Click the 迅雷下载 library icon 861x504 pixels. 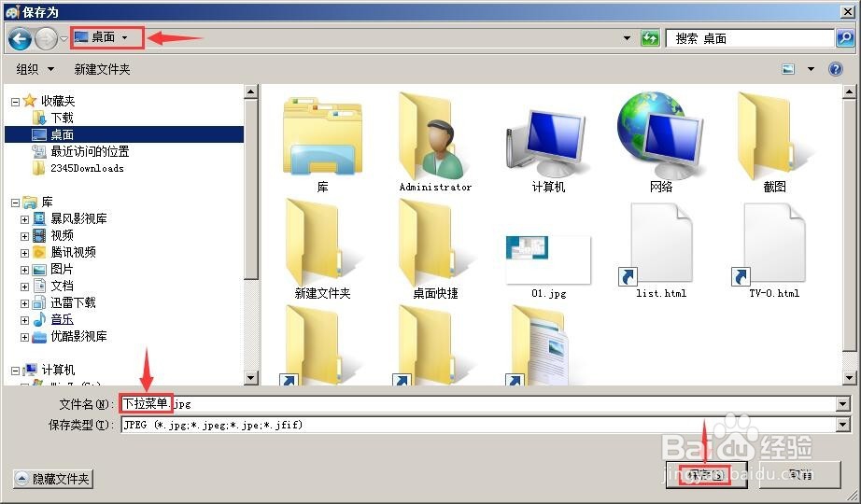click(39, 302)
